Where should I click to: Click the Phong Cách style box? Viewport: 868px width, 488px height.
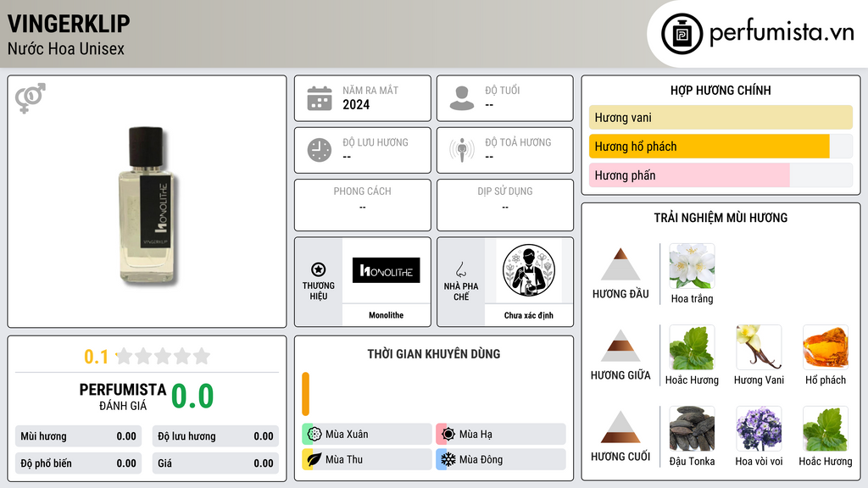pyautogui.click(x=363, y=205)
